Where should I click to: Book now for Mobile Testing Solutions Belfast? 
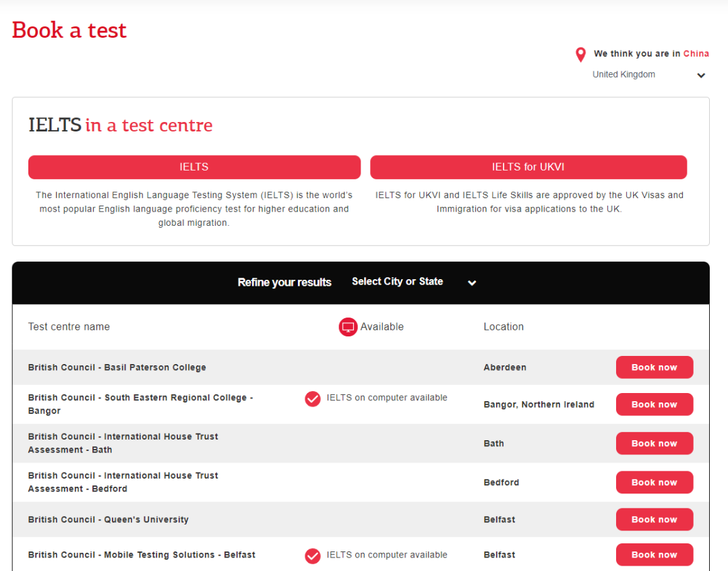[654, 555]
